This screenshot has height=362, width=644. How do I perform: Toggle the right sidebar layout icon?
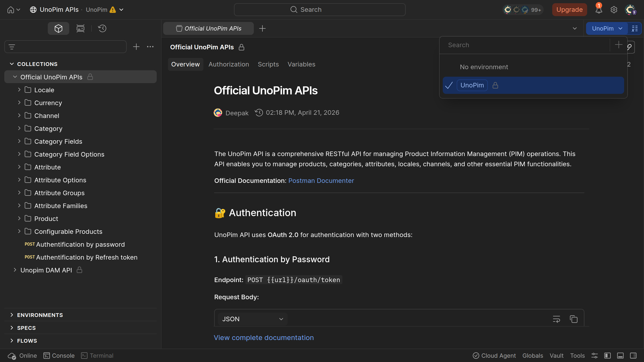pos(633,356)
